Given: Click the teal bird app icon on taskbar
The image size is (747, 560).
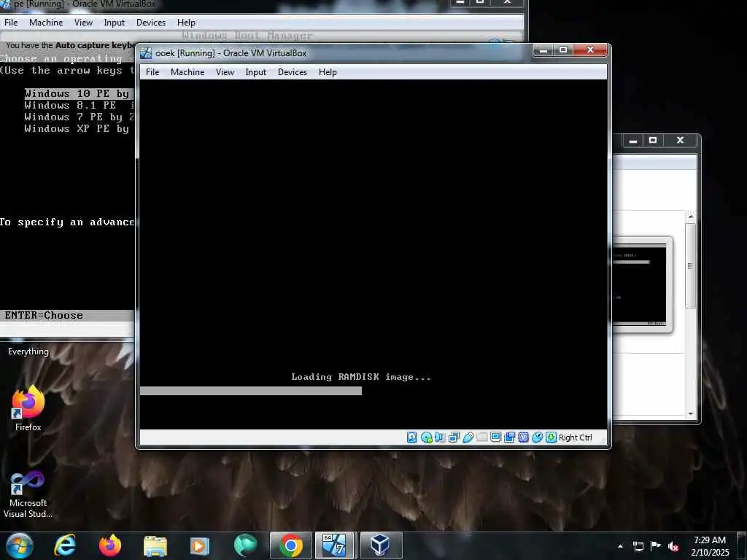Looking at the screenshot, I should (245, 545).
